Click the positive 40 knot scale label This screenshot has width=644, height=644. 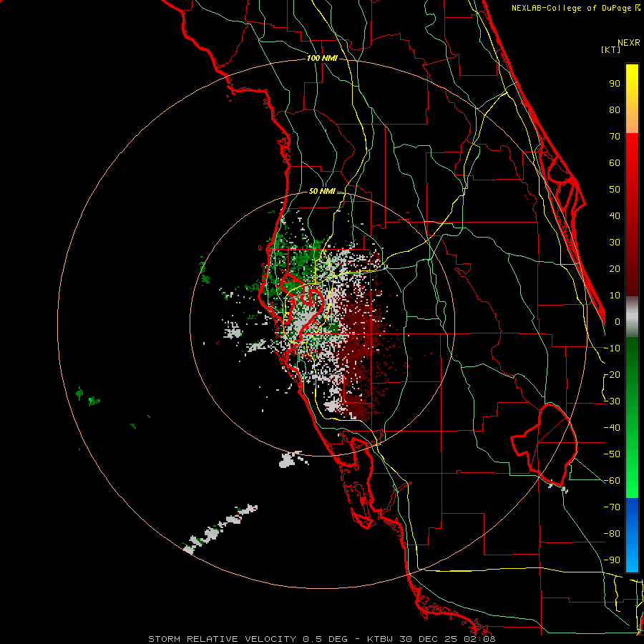pyautogui.click(x=615, y=216)
